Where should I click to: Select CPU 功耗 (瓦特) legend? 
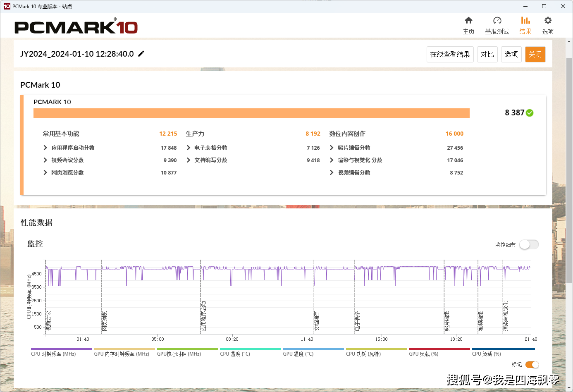point(376,352)
